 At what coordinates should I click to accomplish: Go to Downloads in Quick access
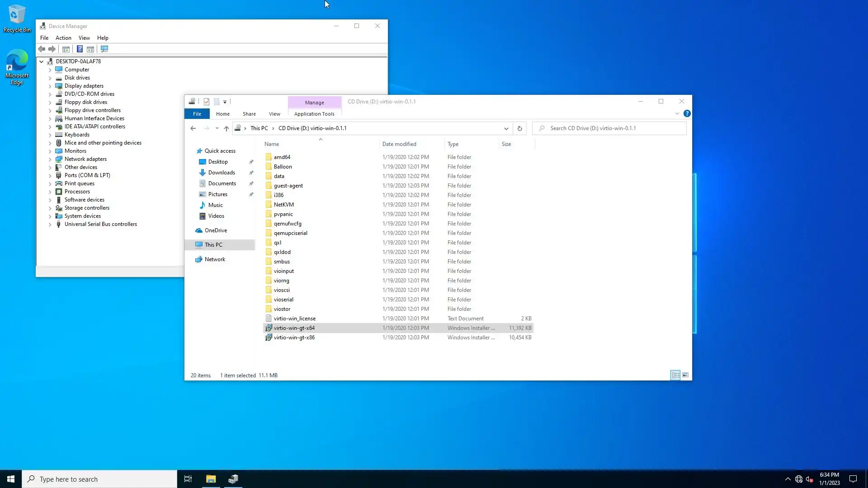[x=222, y=173]
